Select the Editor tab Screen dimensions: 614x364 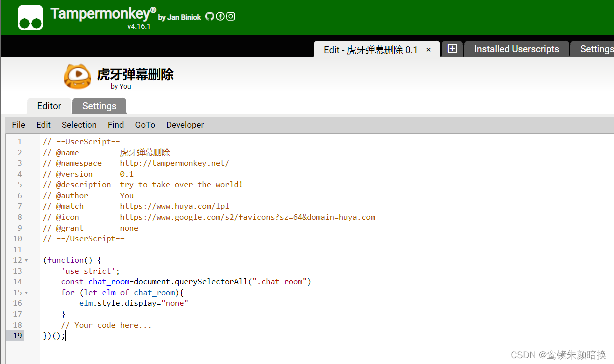49,106
